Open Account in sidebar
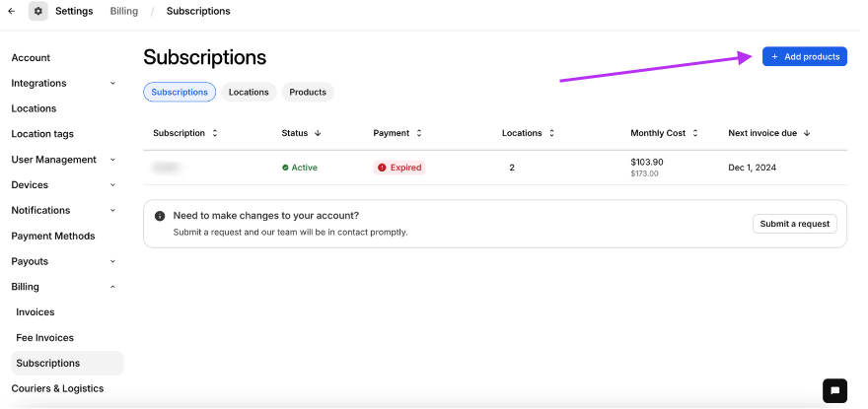 click(31, 58)
